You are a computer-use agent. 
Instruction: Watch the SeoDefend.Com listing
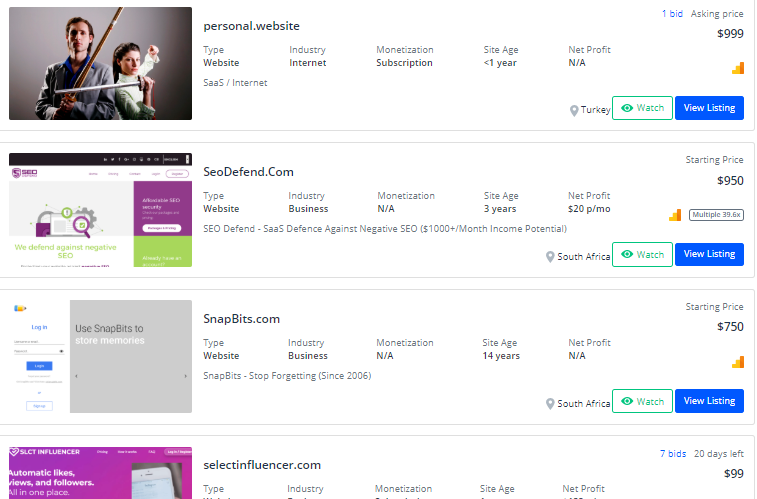click(642, 254)
